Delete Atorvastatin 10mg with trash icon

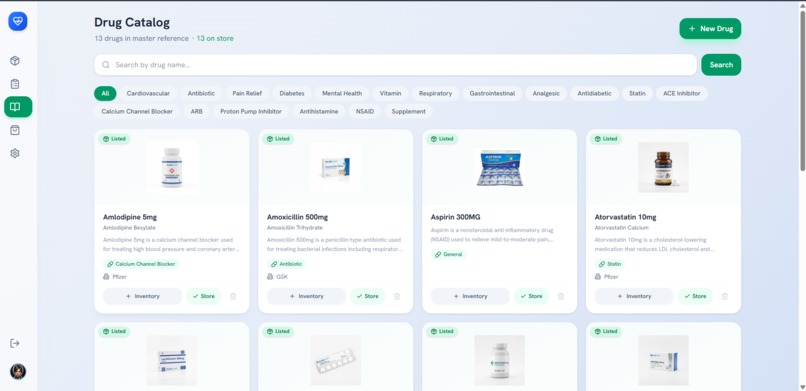tap(725, 296)
